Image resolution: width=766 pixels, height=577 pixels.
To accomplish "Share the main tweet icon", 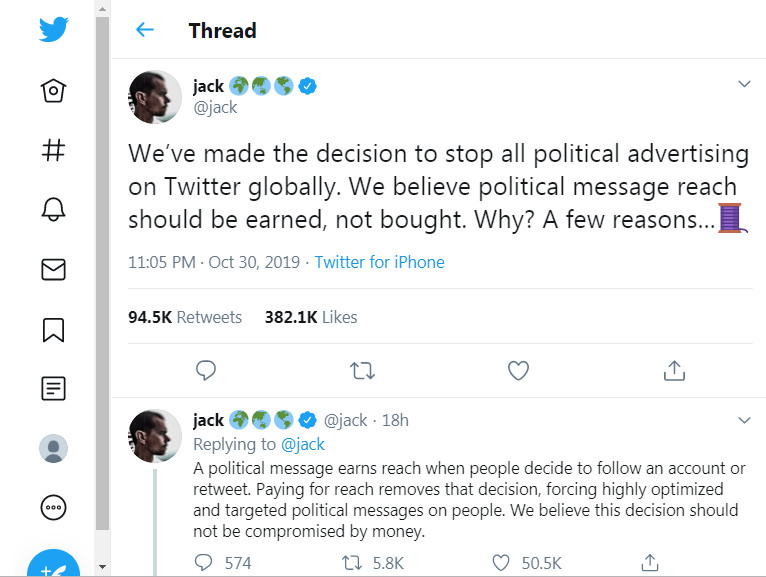I will (x=674, y=371).
